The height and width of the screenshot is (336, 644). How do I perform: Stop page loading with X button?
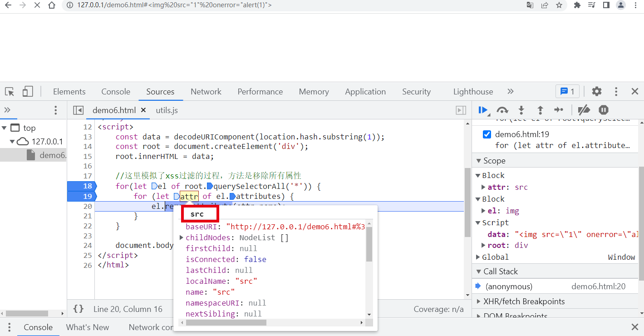(x=37, y=5)
